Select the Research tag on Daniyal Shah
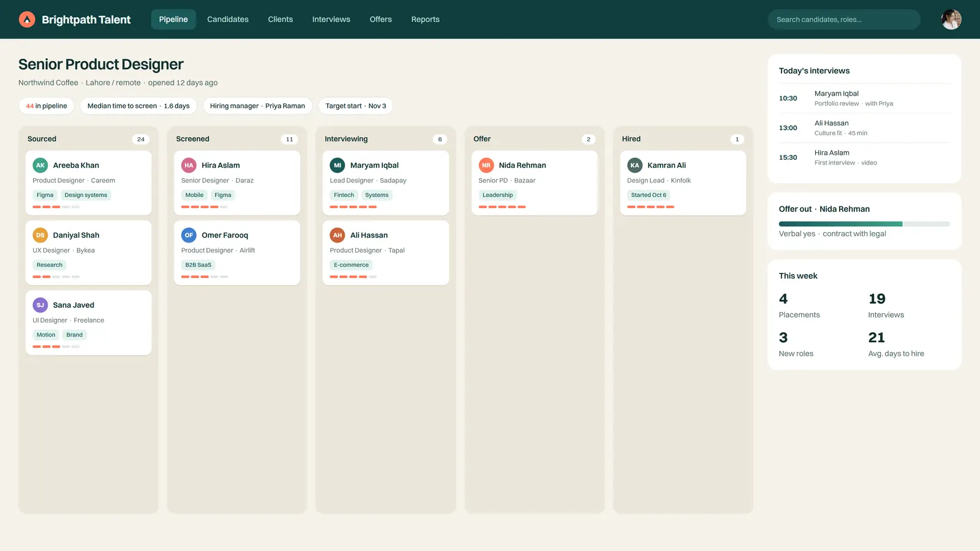 (x=50, y=265)
